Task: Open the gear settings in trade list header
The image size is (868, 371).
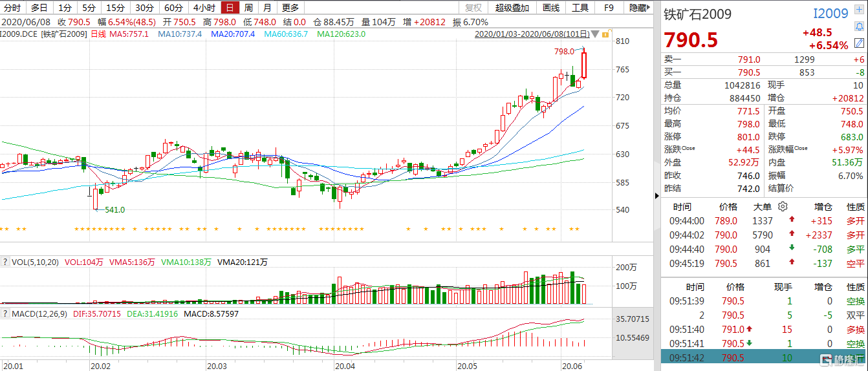Action: pyautogui.click(x=783, y=207)
